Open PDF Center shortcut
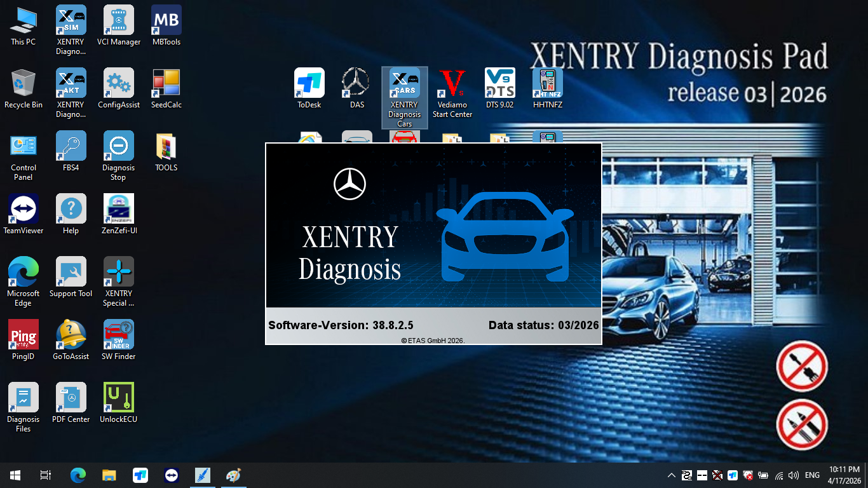Image resolution: width=868 pixels, height=488 pixels. tap(71, 403)
